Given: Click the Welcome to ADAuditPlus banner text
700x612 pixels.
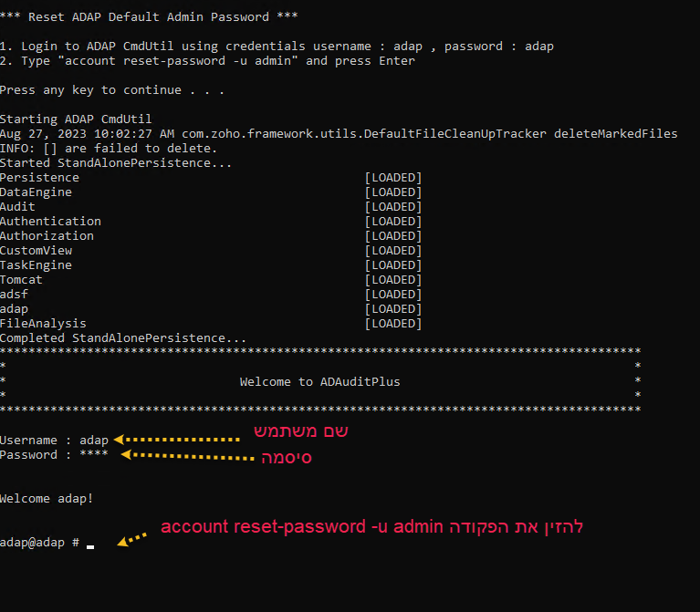Looking at the screenshot, I should 319,381.
